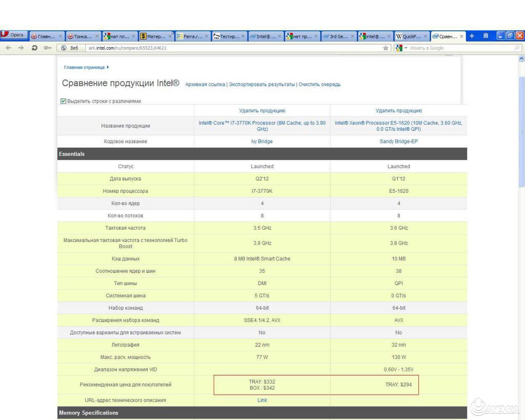Remove the i7-3770K via Удалить продукцию

262,111
